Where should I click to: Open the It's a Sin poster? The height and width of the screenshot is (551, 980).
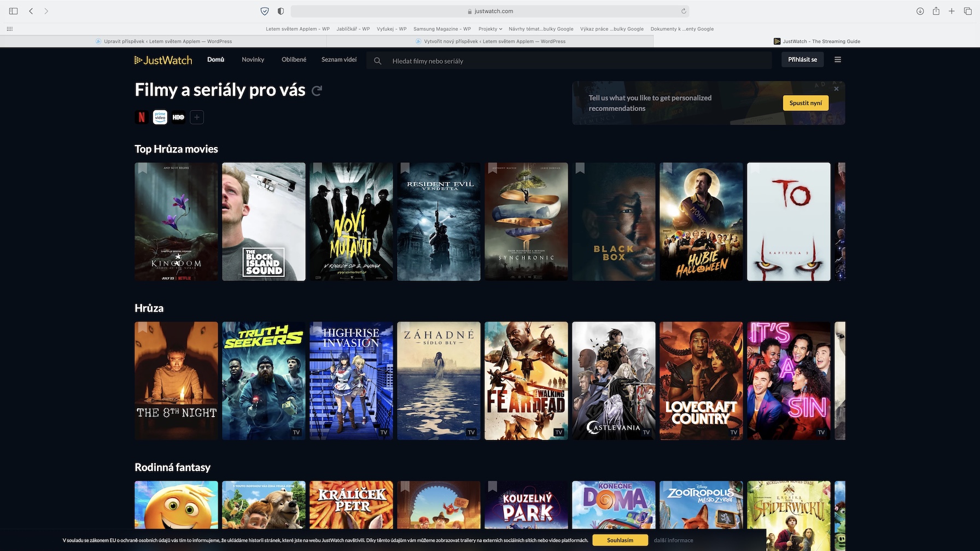pyautogui.click(x=789, y=381)
